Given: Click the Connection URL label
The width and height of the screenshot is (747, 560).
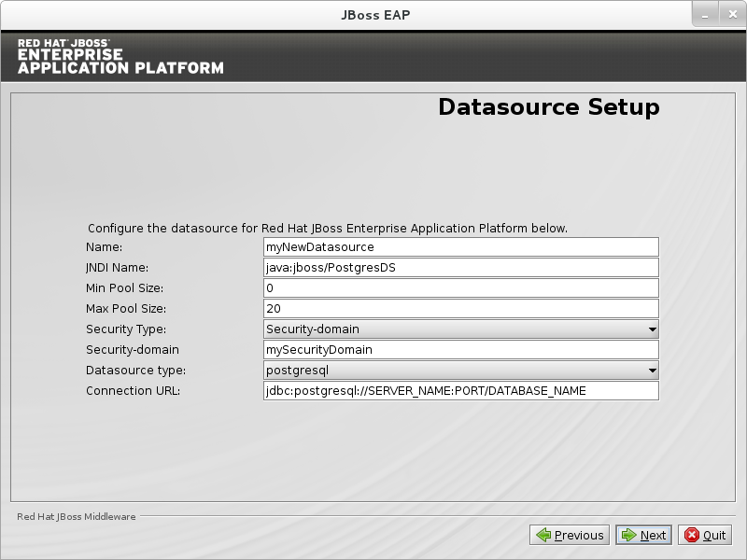Looking at the screenshot, I should 133,391.
